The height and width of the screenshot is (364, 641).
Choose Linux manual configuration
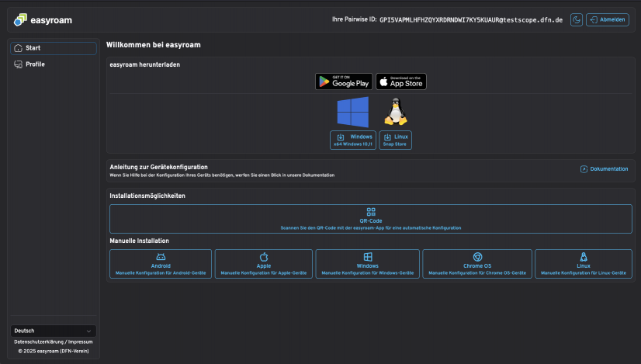(584, 264)
